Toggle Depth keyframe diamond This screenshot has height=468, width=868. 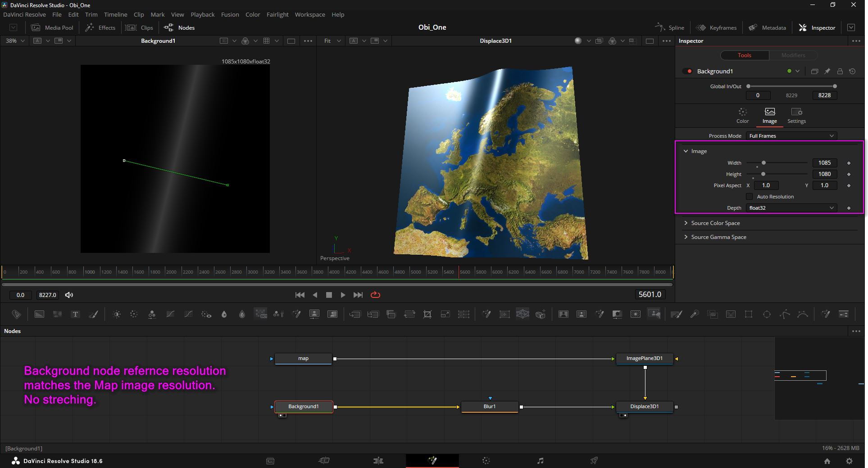pyautogui.click(x=849, y=208)
